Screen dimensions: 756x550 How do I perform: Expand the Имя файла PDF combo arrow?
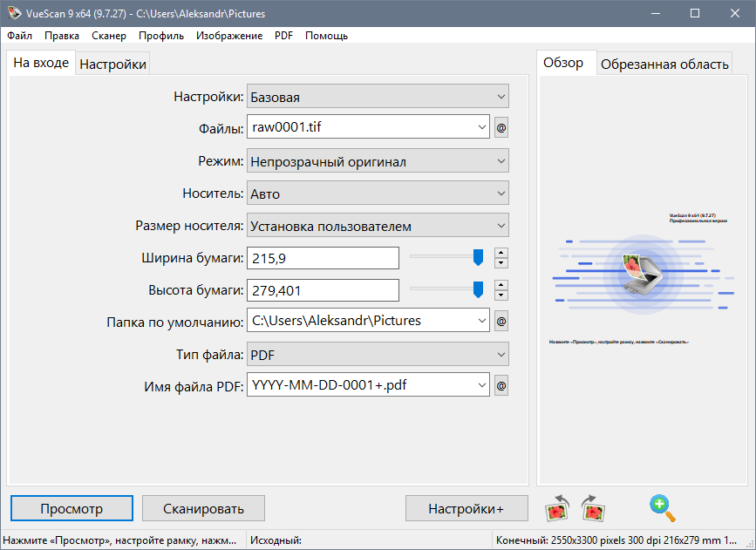(481, 385)
